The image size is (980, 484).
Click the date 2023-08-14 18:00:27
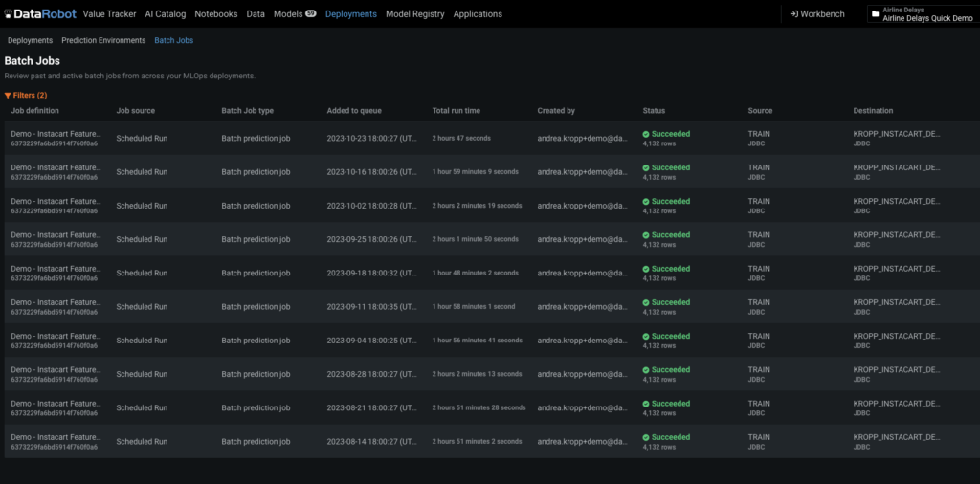tap(372, 442)
